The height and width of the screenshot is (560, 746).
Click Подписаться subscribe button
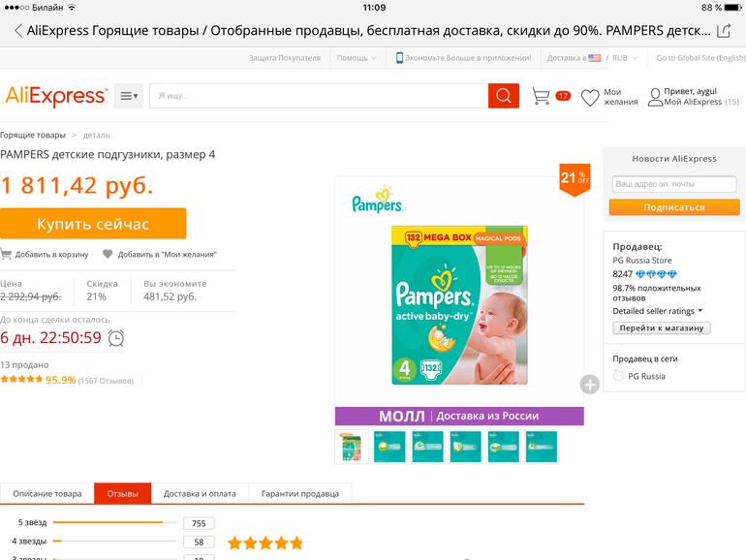coord(674,207)
